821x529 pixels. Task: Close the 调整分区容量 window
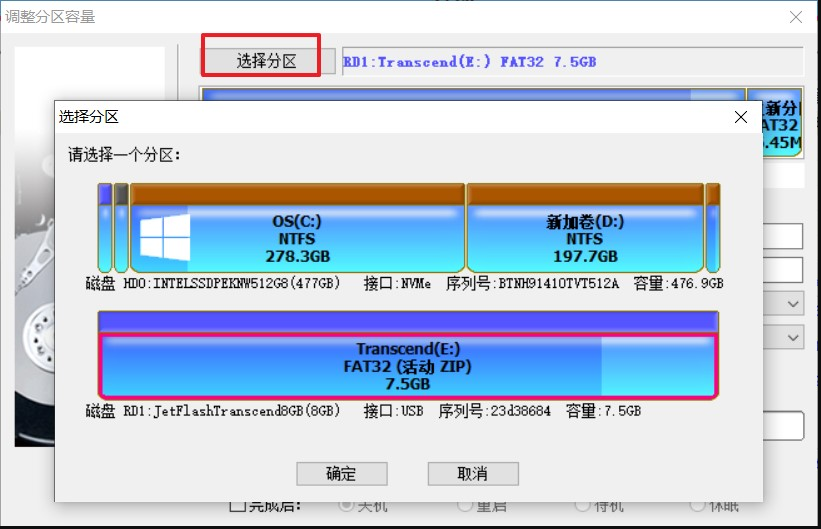click(796, 17)
